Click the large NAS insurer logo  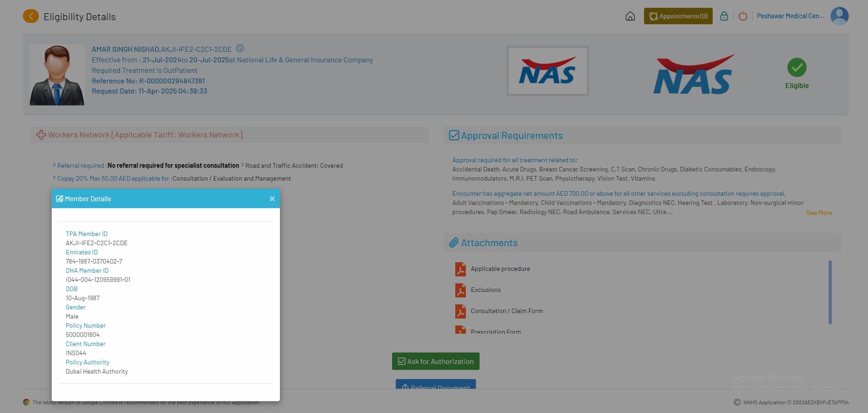click(694, 74)
